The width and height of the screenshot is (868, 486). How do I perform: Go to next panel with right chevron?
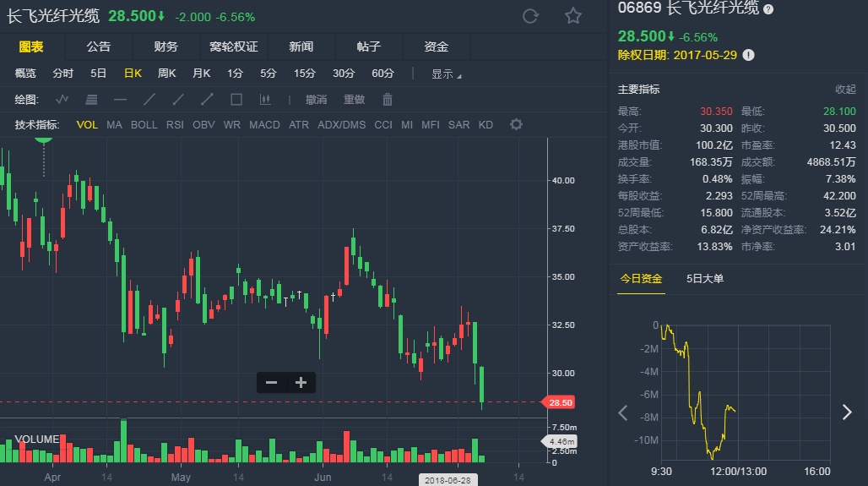[x=847, y=412]
